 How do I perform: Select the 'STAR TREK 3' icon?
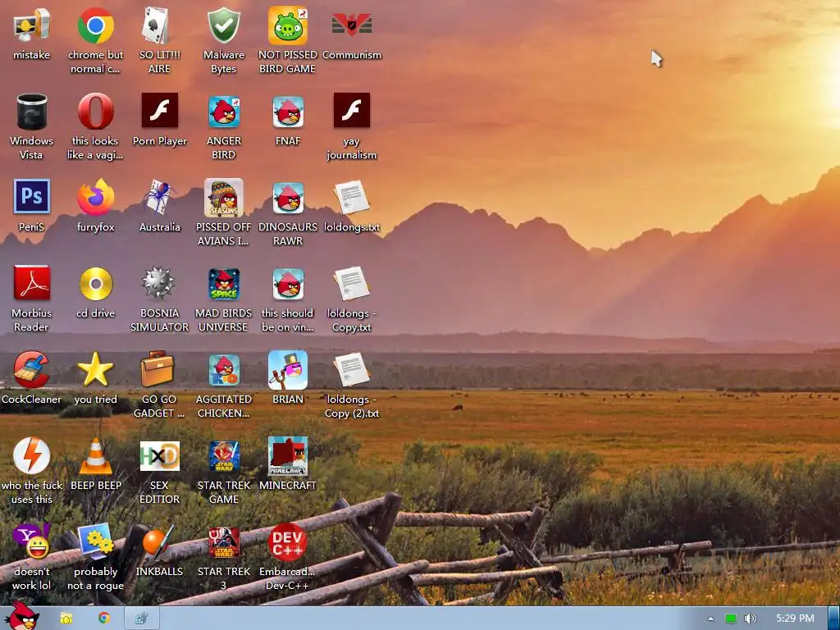coord(223,543)
